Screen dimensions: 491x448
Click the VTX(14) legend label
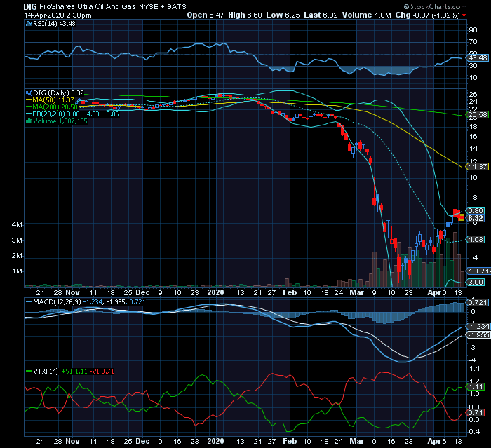click(x=46, y=372)
